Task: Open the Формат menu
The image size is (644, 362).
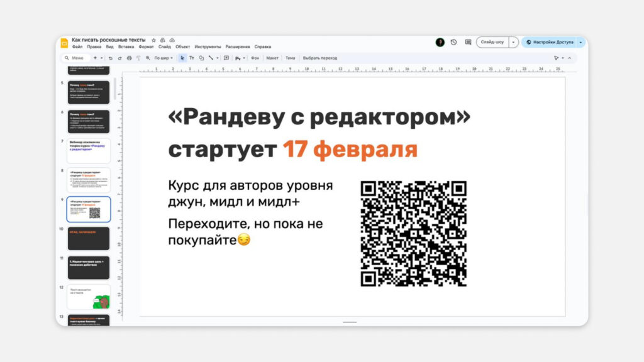Action: (x=146, y=47)
